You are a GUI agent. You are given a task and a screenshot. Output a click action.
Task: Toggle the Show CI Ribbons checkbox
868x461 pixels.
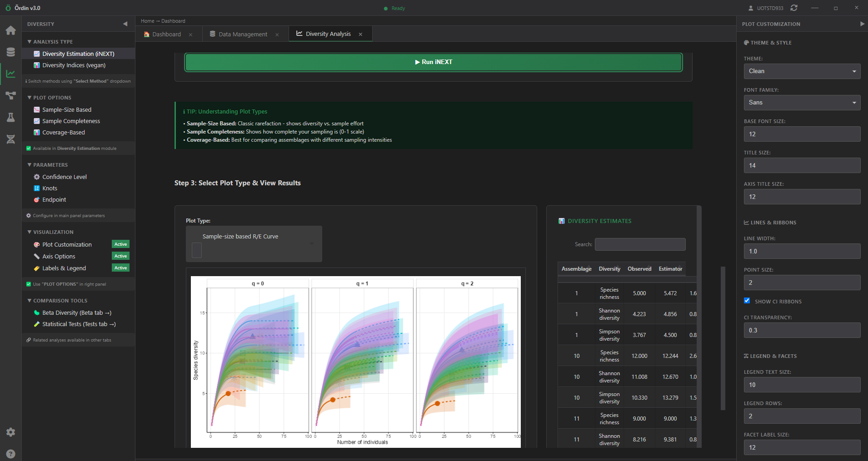(x=747, y=301)
